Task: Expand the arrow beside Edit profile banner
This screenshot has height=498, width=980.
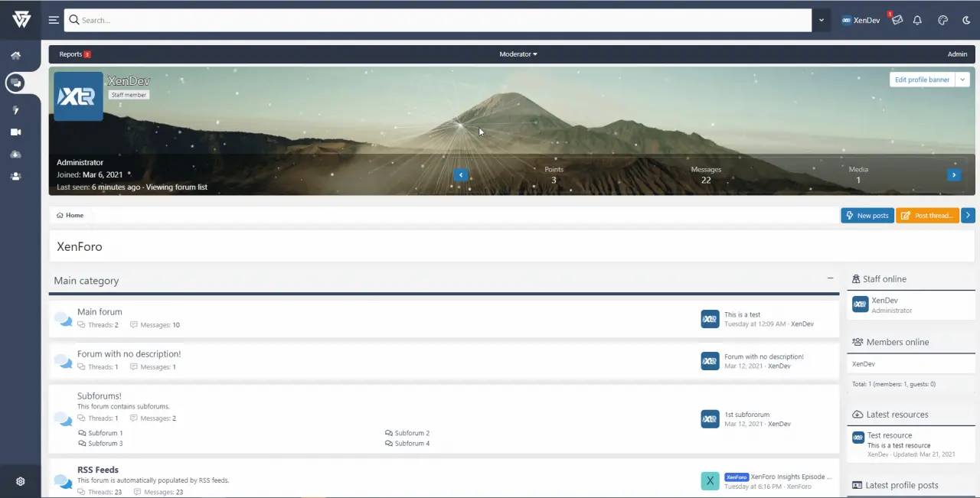Action: (962, 80)
